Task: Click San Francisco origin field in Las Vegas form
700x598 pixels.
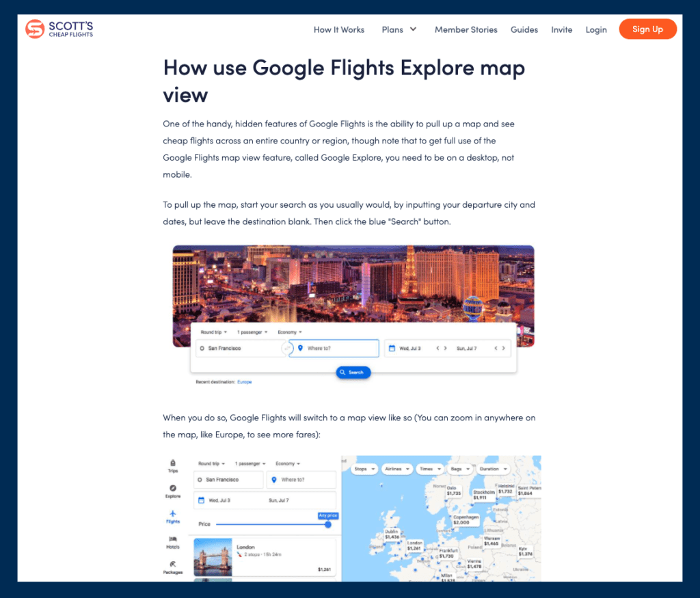Action: tap(239, 348)
